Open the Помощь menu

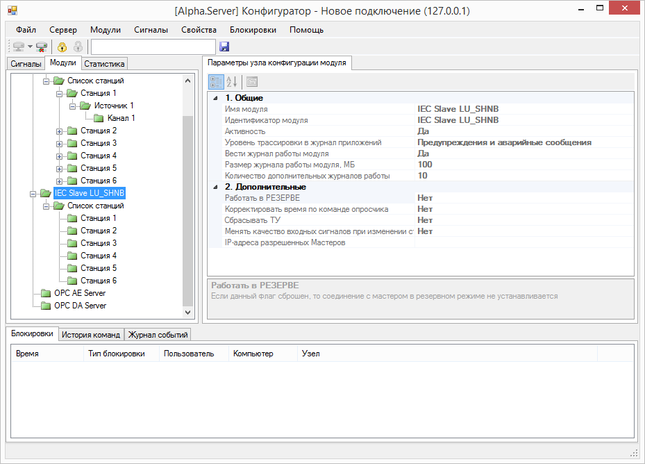[x=306, y=30]
